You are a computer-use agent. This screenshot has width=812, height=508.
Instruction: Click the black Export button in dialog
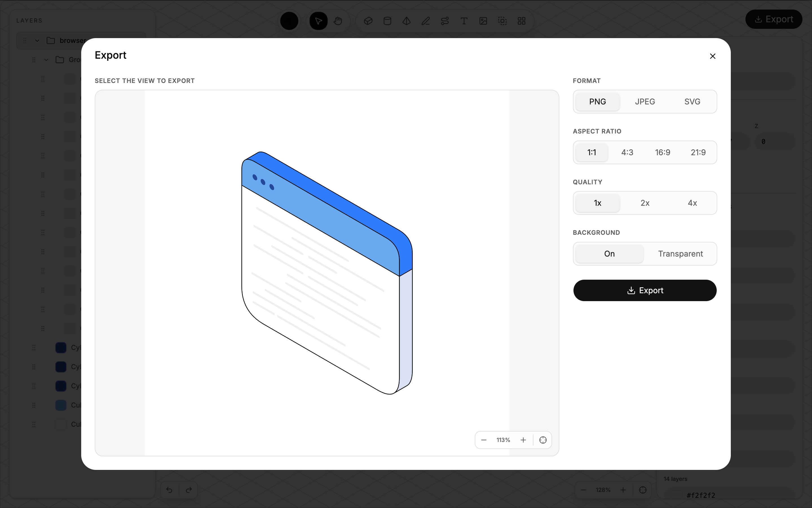click(x=645, y=290)
